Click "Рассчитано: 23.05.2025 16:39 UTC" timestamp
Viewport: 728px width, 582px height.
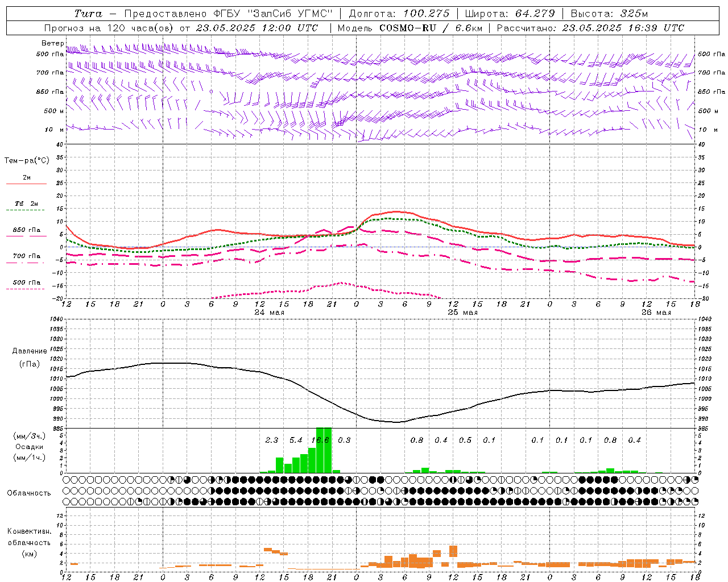(590, 28)
